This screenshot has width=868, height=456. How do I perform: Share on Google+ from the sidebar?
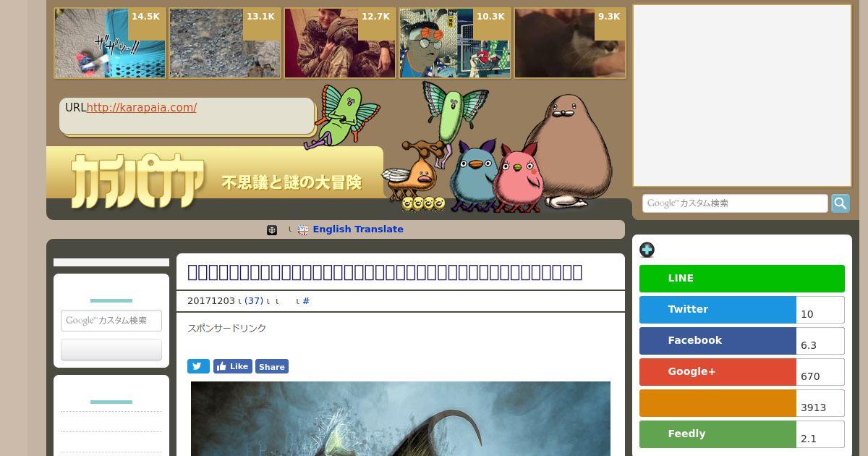pos(718,372)
